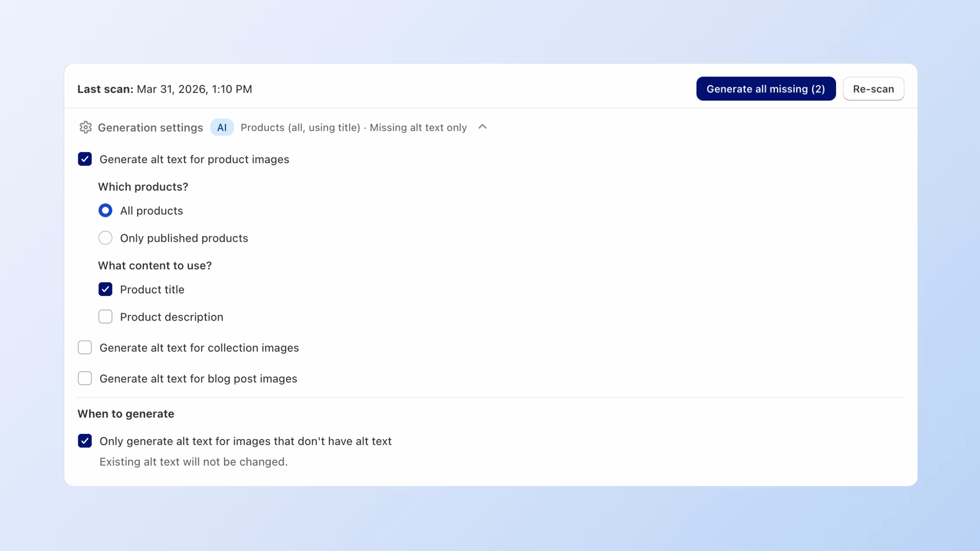Uncheck the Product title checkbox
The width and height of the screenshot is (980, 551).
coord(105,289)
